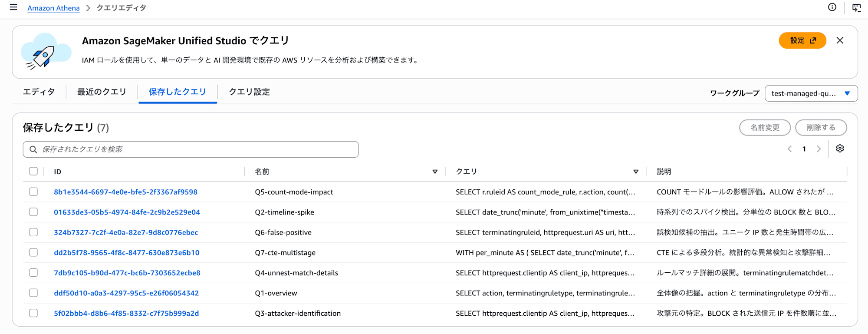Click the 名前変更 button

[765, 127]
